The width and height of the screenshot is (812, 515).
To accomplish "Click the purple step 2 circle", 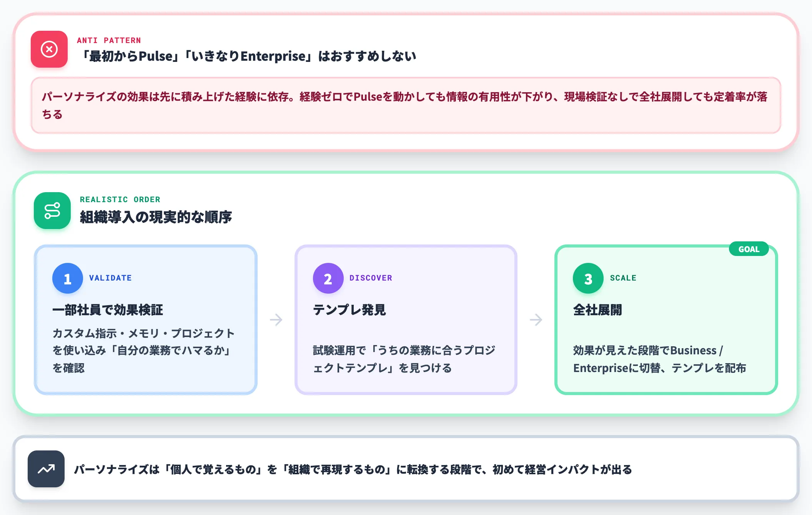I will point(328,278).
